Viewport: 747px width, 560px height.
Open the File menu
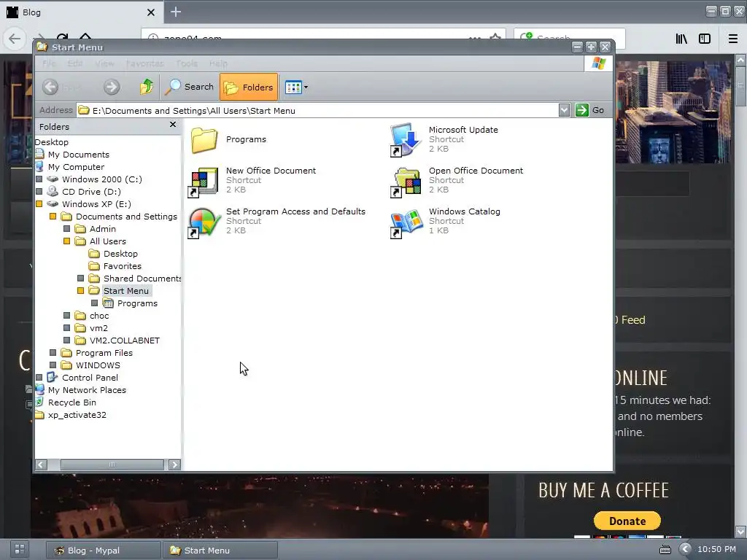click(49, 63)
